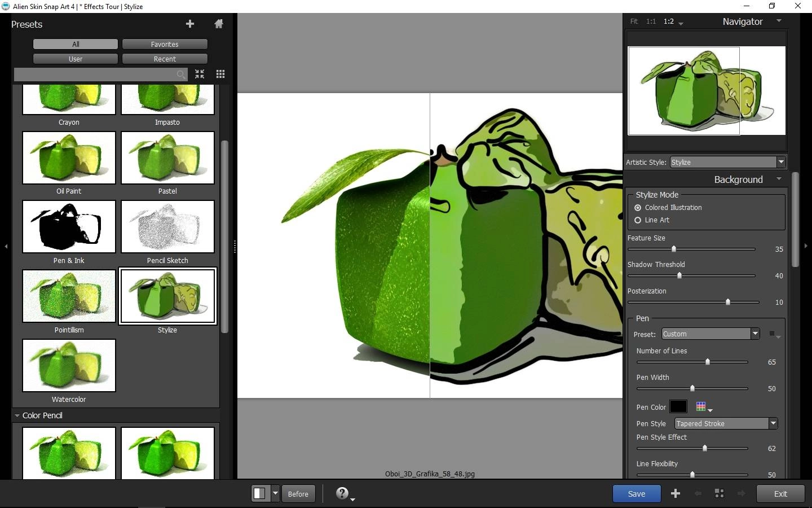The width and height of the screenshot is (812, 508).
Task: Select the Oil Paint preset thumbnail
Action: (x=69, y=158)
